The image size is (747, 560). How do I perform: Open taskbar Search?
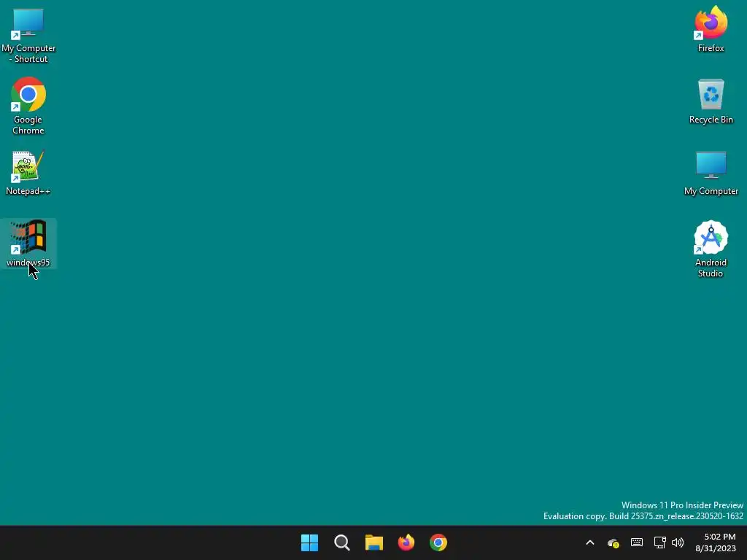point(342,542)
